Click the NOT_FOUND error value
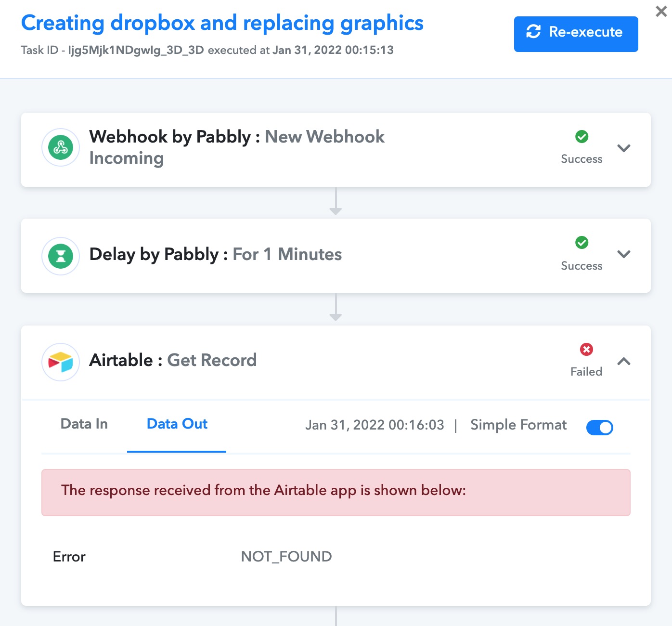 coord(286,557)
